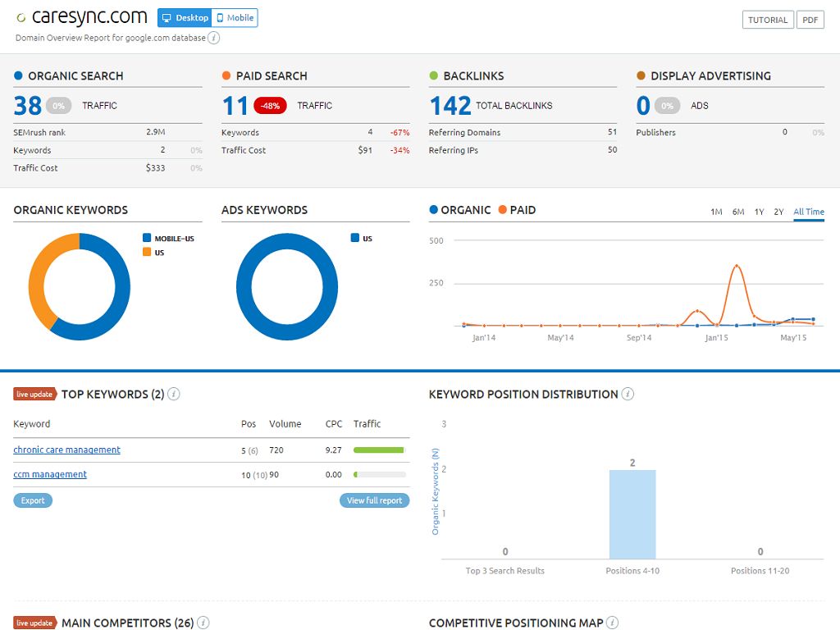Click the caresync.com loading spinner icon
The height and width of the screenshot is (630, 840).
pyautogui.click(x=21, y=18)
